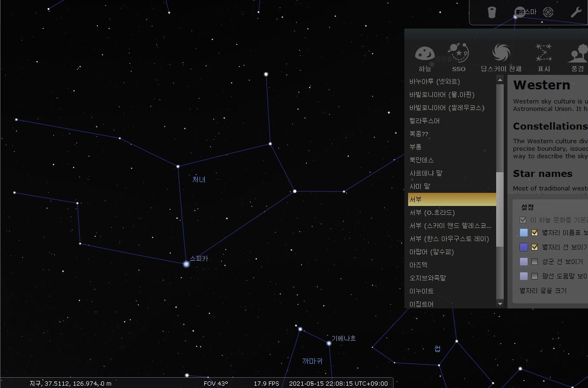The height and width of the screenshot is (388, 588).
Task: Open the Sky (하늘) settings tab
Action: 425,58
